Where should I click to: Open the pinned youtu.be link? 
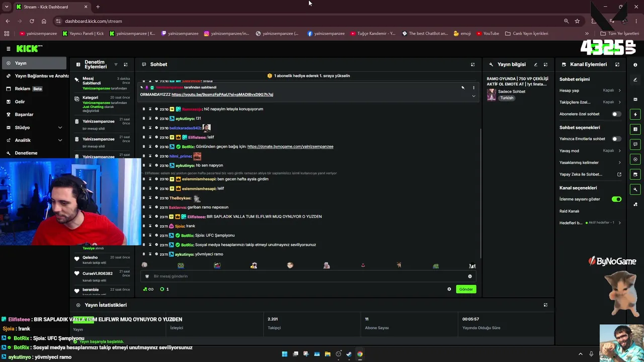222,95
